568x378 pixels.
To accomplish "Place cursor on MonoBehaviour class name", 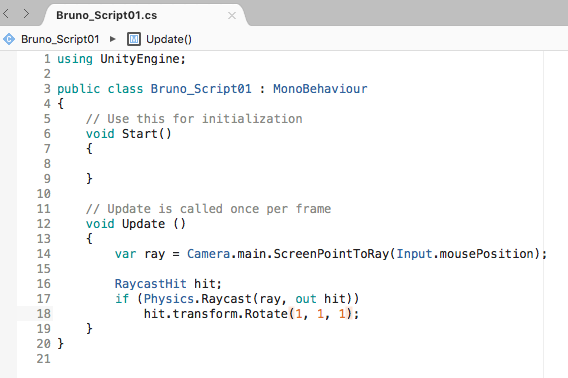I will click(320, 89).
